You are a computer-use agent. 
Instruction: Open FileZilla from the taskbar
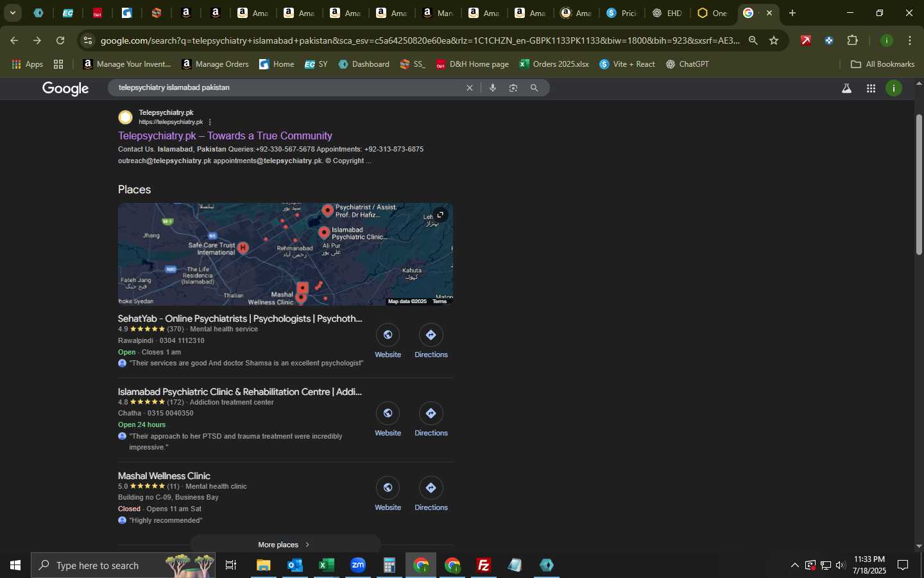click(x=484, y=565)
